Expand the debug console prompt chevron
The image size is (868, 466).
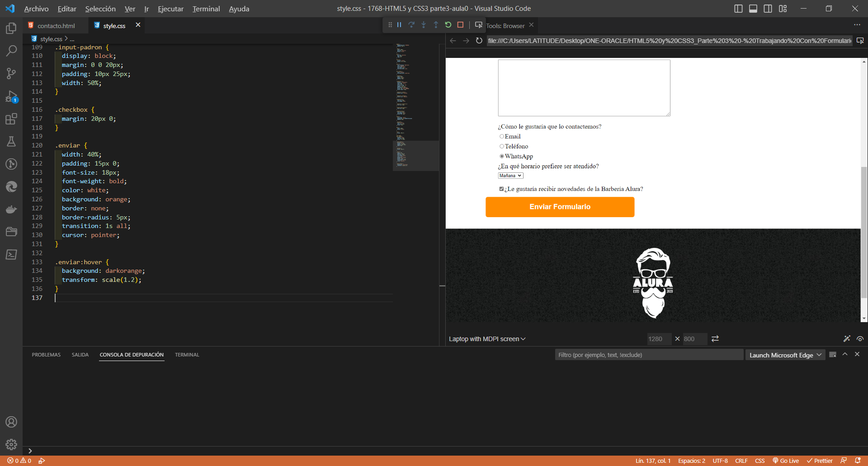click(30, 451)
